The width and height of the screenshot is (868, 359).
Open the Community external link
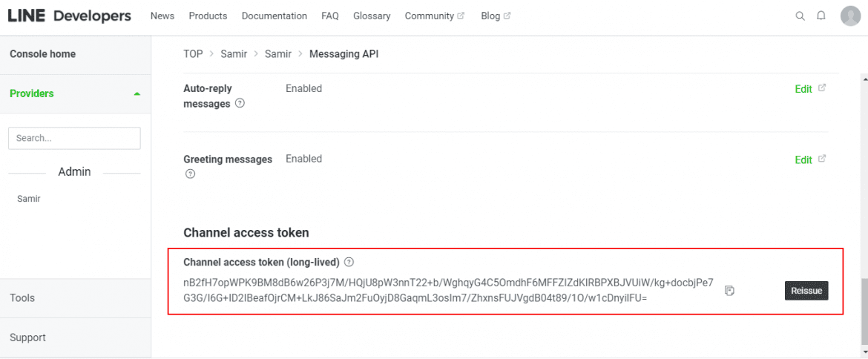click(x=434, y=16)
